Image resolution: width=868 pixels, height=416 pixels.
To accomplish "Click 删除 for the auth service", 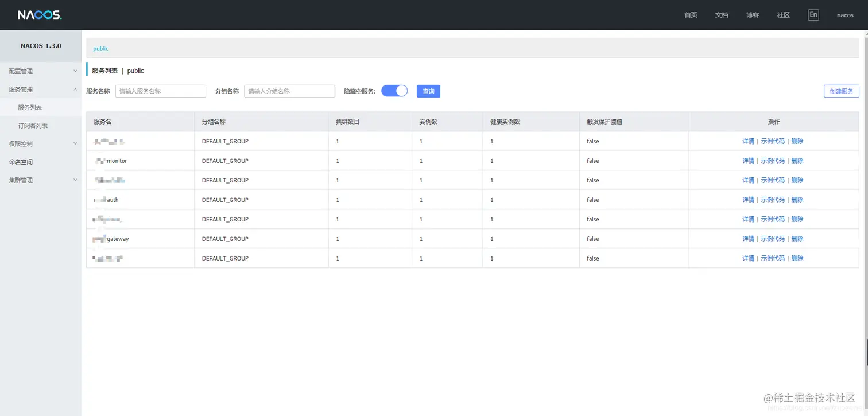I will click(x=797, y=200).
